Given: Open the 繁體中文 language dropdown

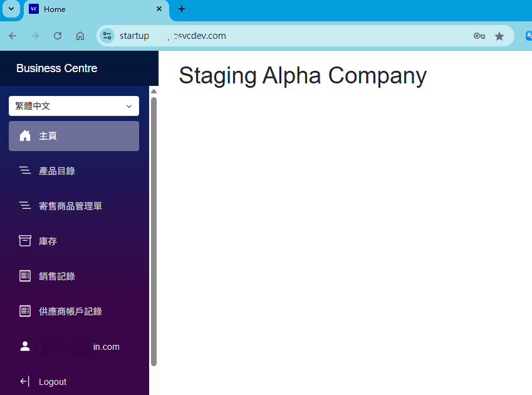Looking at the screenshot, I should click(73, 105).
